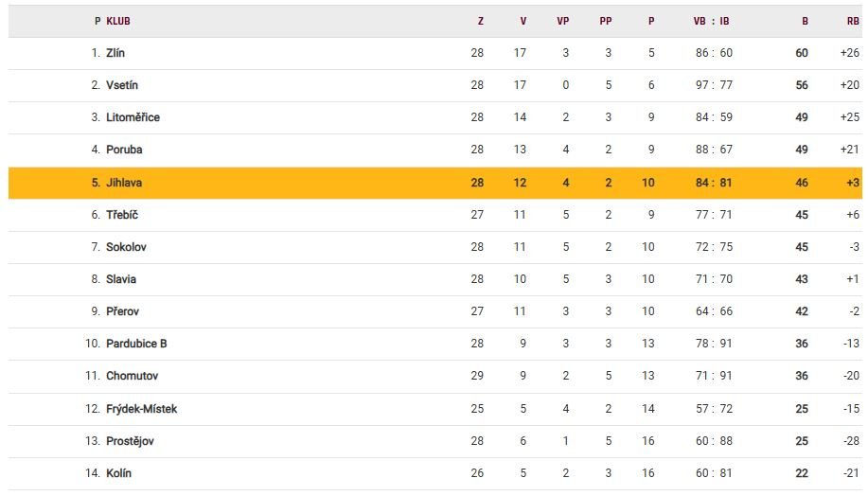Click Jihlava's 84 : 81 score cell

click(x=714, y=183)
